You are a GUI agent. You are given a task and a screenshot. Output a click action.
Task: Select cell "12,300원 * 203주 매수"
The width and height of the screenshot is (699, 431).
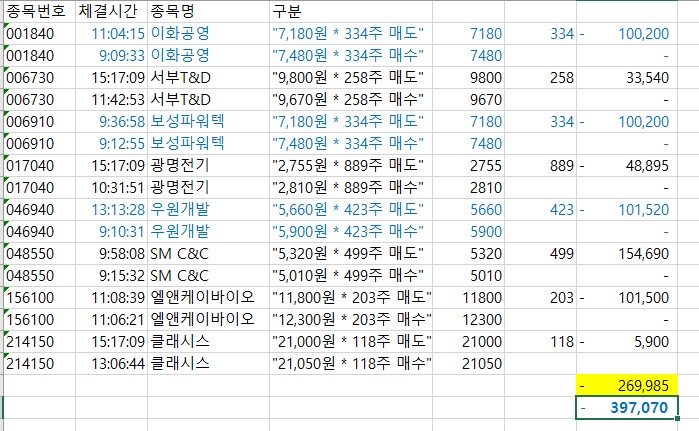(x=351, y=320)
